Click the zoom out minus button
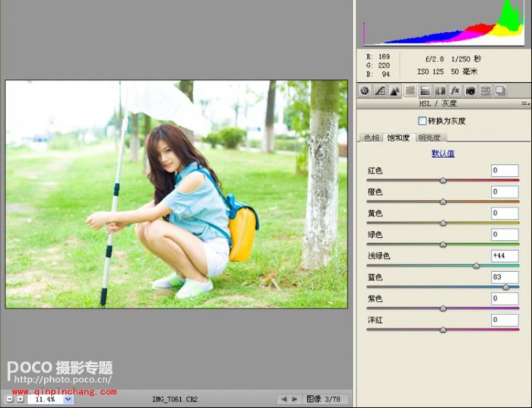The height and width of the screenshot is (408, 532). (x=10, y=399)
